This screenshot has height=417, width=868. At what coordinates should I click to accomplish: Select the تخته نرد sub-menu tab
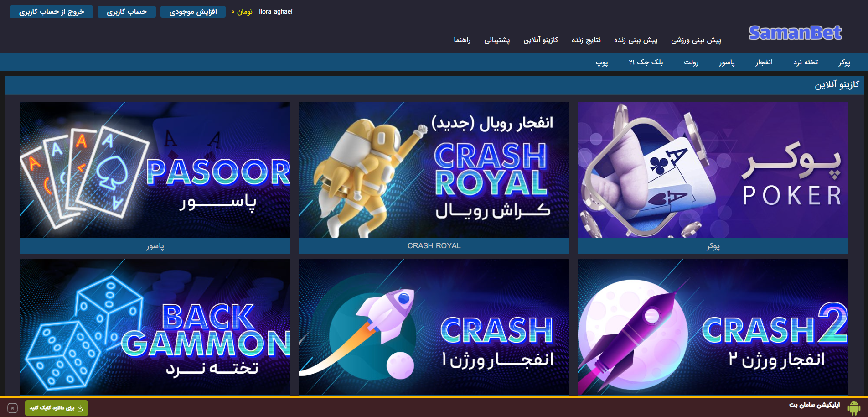click(806, 63)
